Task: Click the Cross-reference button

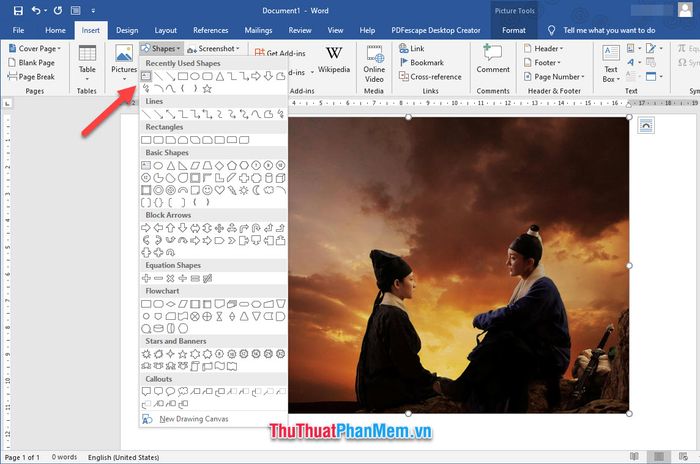Action: coord(430,77)
